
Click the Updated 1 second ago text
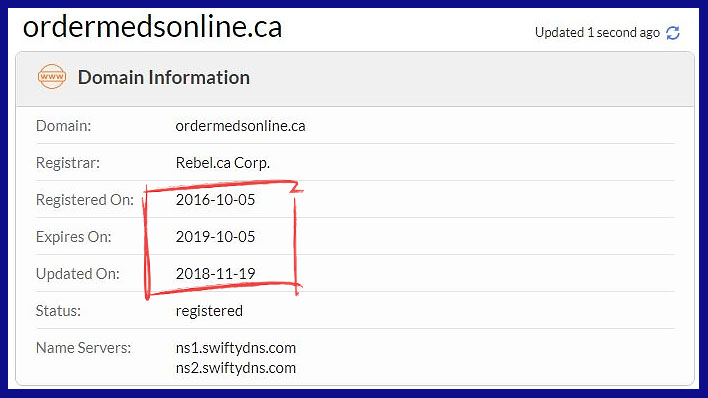point(597,33)
